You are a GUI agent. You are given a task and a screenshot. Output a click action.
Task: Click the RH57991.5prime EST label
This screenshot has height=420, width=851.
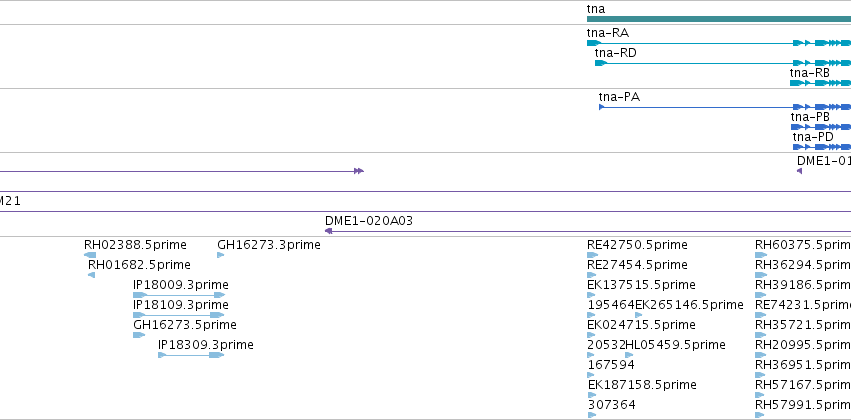(x=803, y=405)
